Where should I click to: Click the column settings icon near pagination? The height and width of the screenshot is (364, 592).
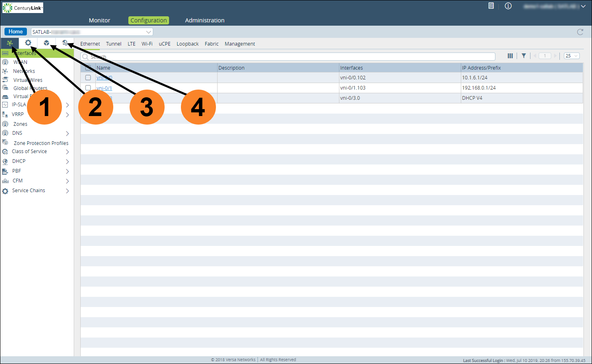(x=510, y=55)
